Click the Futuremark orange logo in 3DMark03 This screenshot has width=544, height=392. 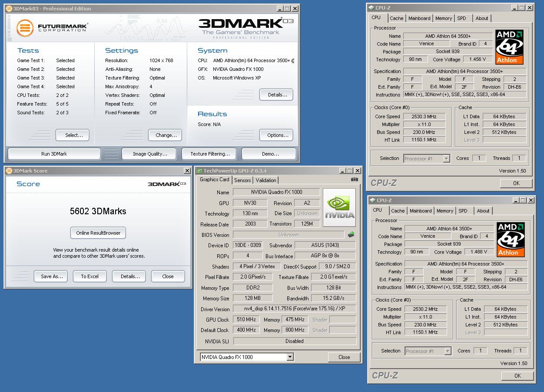(25, 28)
